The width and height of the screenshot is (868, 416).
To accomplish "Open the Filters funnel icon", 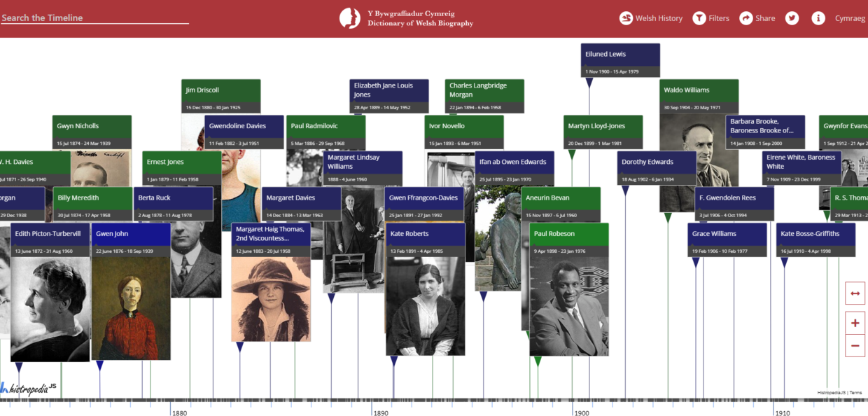I will 699,18.
